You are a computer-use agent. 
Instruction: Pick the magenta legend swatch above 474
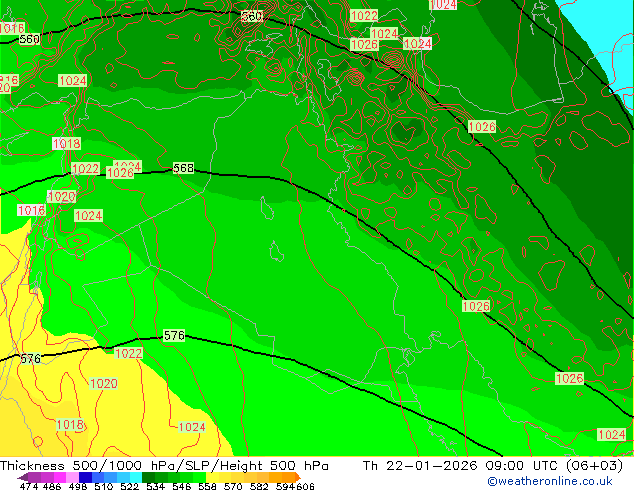point(30,477)
